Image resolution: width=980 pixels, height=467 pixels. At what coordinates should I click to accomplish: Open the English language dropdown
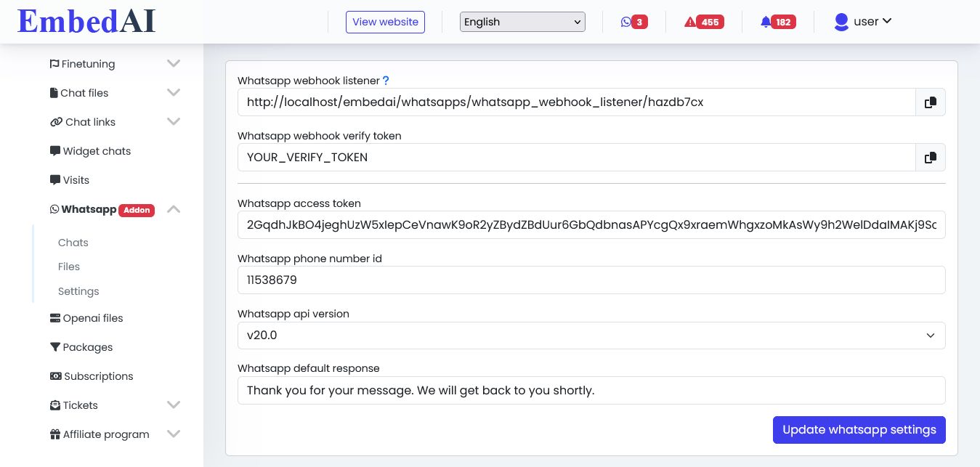[x=522, y=22]
